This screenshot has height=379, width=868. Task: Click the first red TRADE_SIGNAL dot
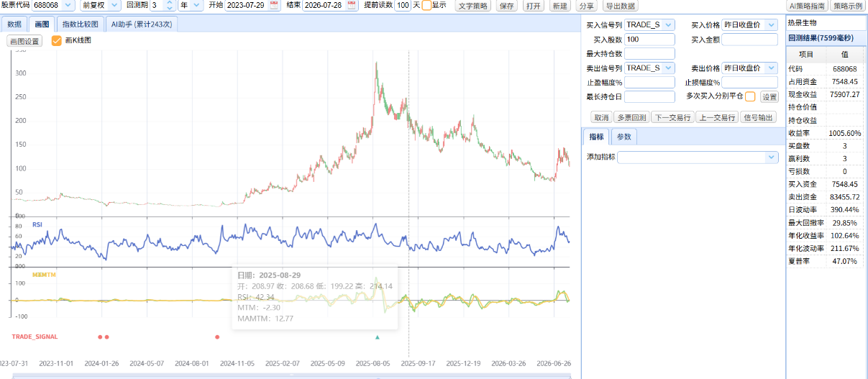[x=100, y=337]
